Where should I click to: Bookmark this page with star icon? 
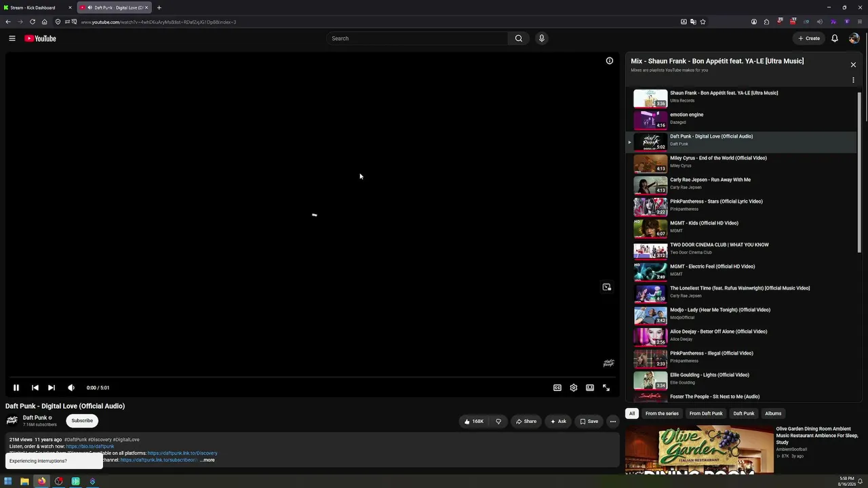click(703, 22)
